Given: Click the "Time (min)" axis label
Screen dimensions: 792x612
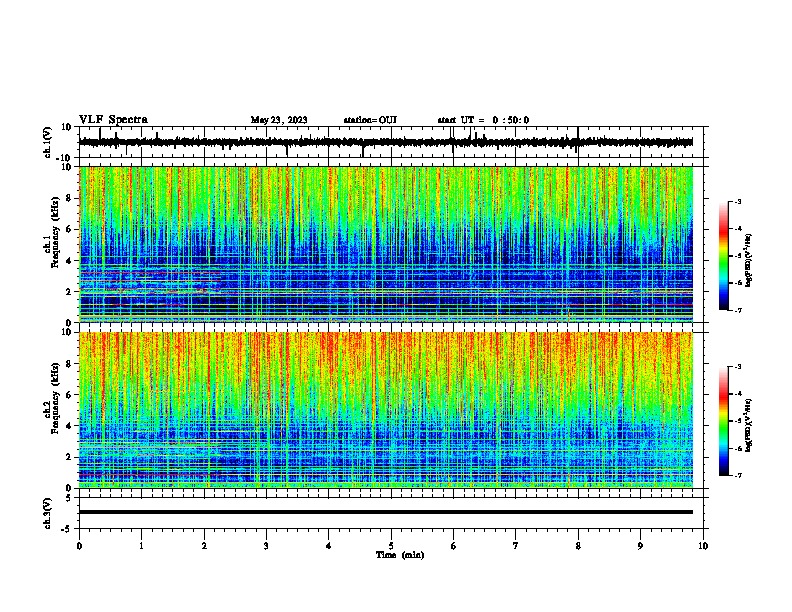Looking at the screenshot, I should pyautogui.click(x=400, y=555).
